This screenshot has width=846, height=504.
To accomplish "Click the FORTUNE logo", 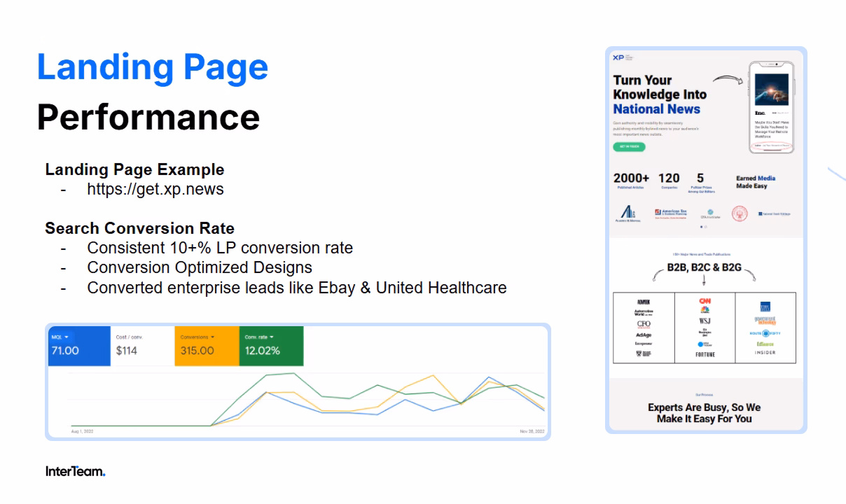I will (705, 355).
